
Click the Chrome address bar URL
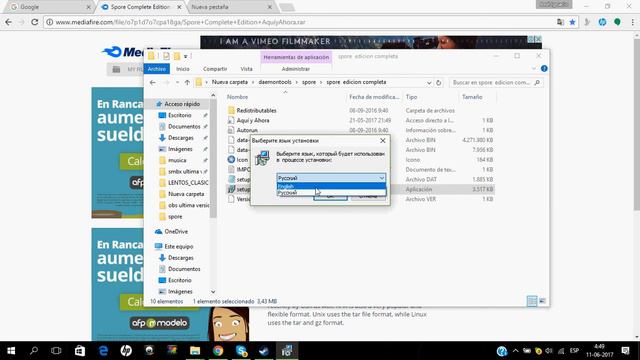180,22
